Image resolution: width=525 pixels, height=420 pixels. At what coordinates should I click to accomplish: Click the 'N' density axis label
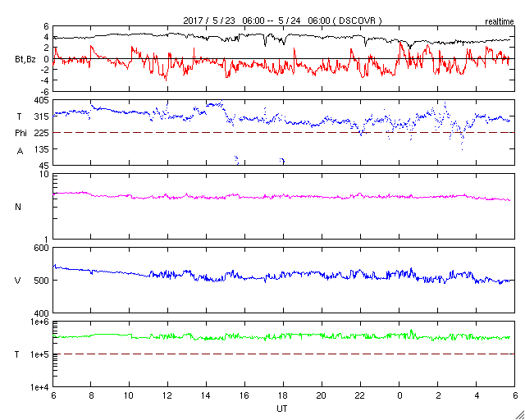tap(18, 207)
